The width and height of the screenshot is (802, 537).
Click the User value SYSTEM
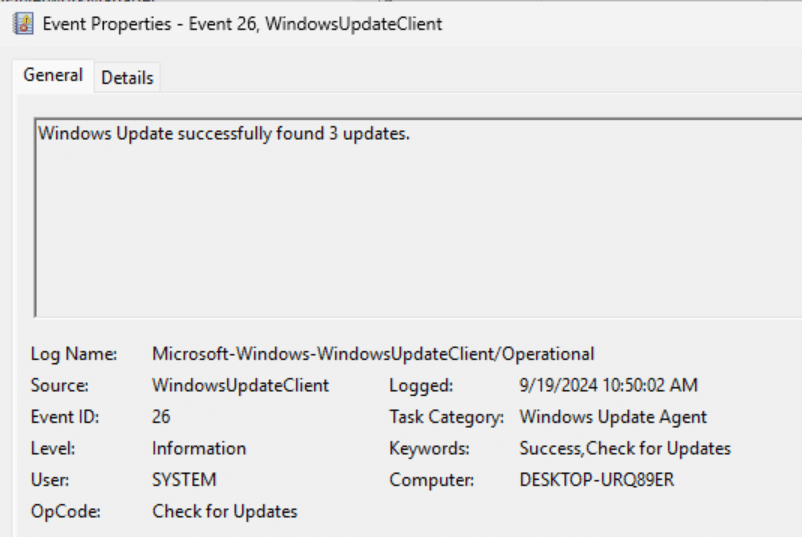pyautogui.click(x=184, y=480)
